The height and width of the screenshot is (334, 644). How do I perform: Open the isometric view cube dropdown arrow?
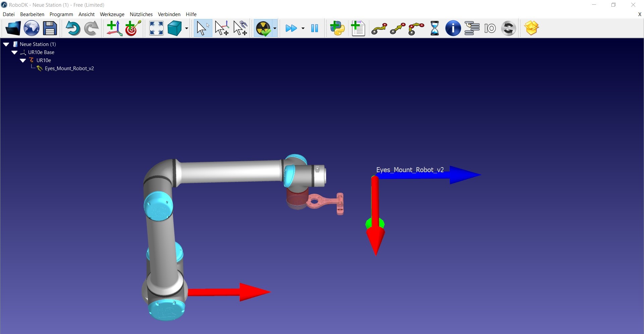point(186,29)
